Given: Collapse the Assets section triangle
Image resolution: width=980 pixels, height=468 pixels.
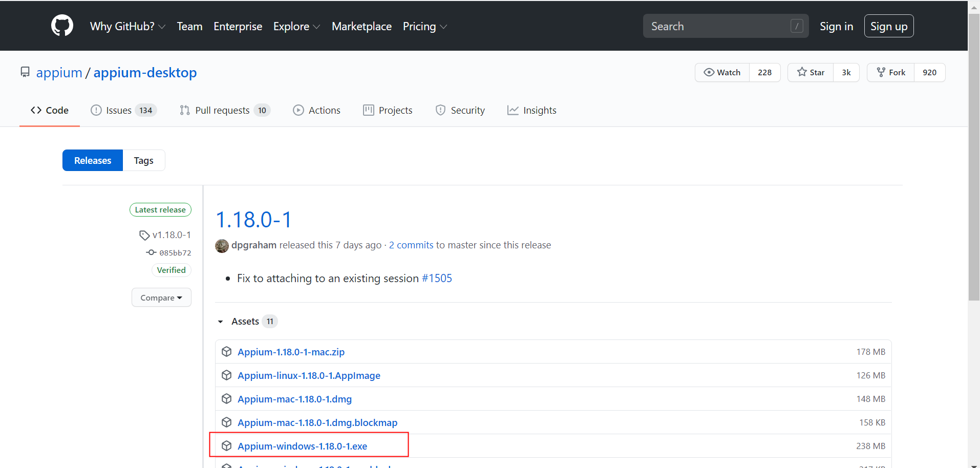Looking at the screenshot, I should point(220,322).
